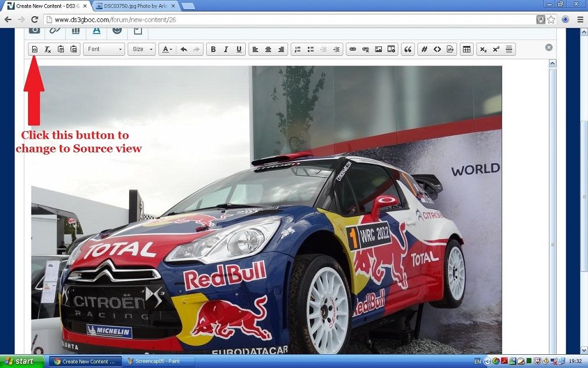Screen dimensions: 588x368
Task: Redo edit in editor toolbar
Action: (x=196, y=49)
